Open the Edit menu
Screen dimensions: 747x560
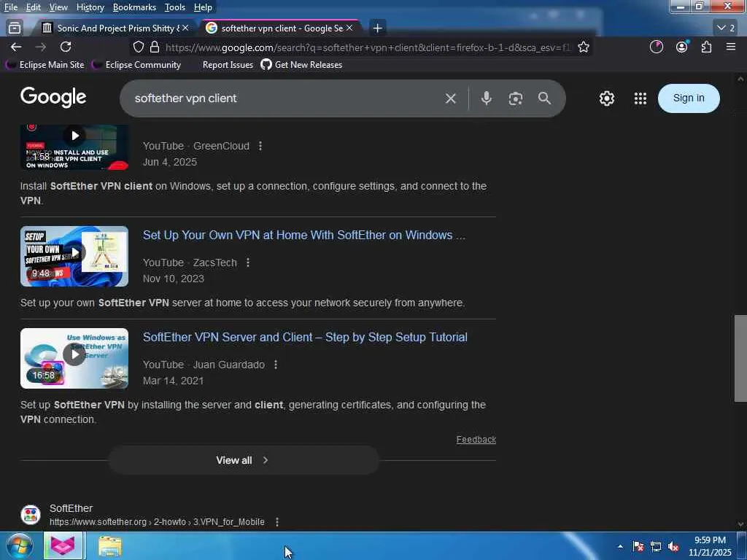tap(33, 7)
